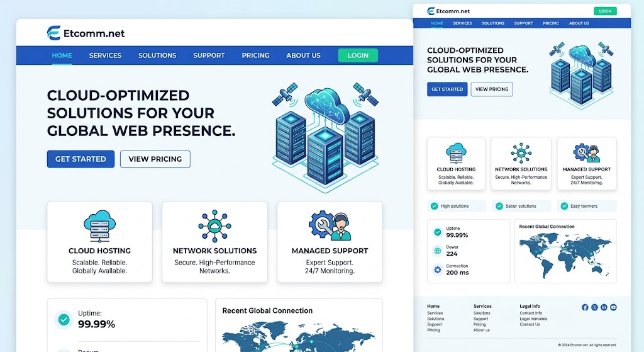Open Support link under footer Services column
The image size is (644, 352).
480,319
